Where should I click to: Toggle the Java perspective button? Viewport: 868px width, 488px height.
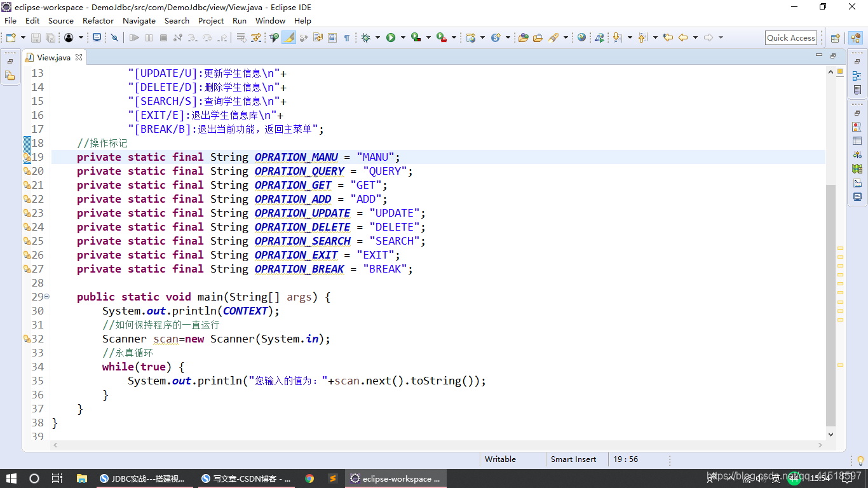855,38
